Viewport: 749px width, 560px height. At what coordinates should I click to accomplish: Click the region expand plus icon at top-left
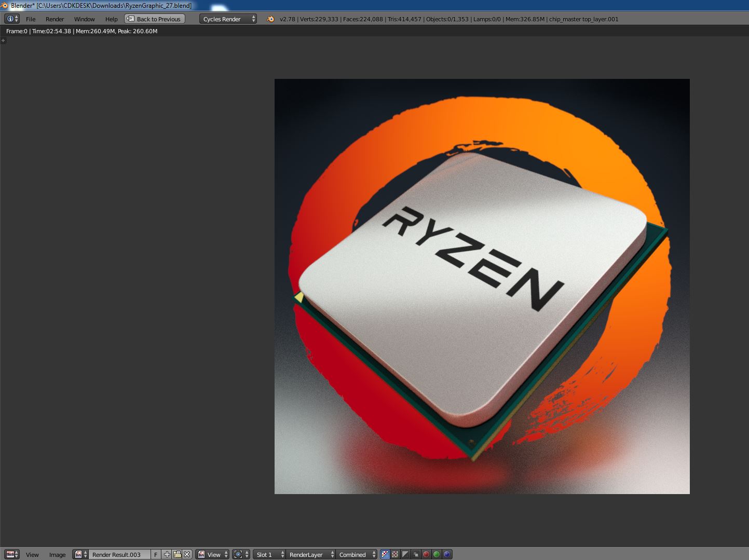tap(3, 40)
